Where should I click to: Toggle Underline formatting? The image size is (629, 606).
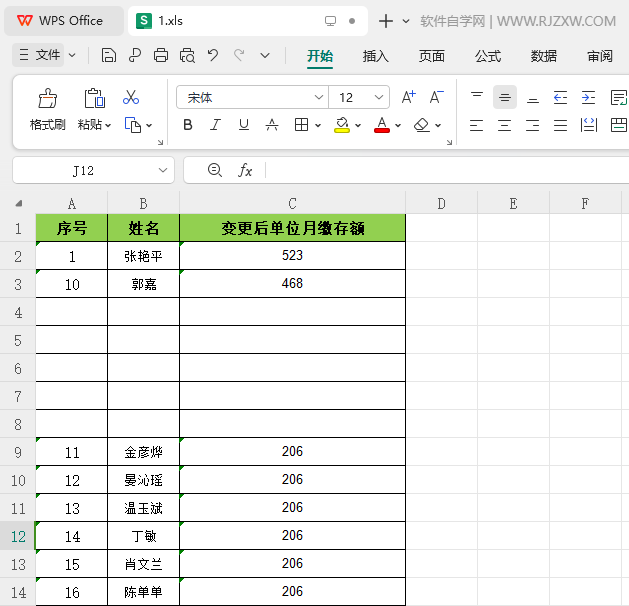coord(244,125)
